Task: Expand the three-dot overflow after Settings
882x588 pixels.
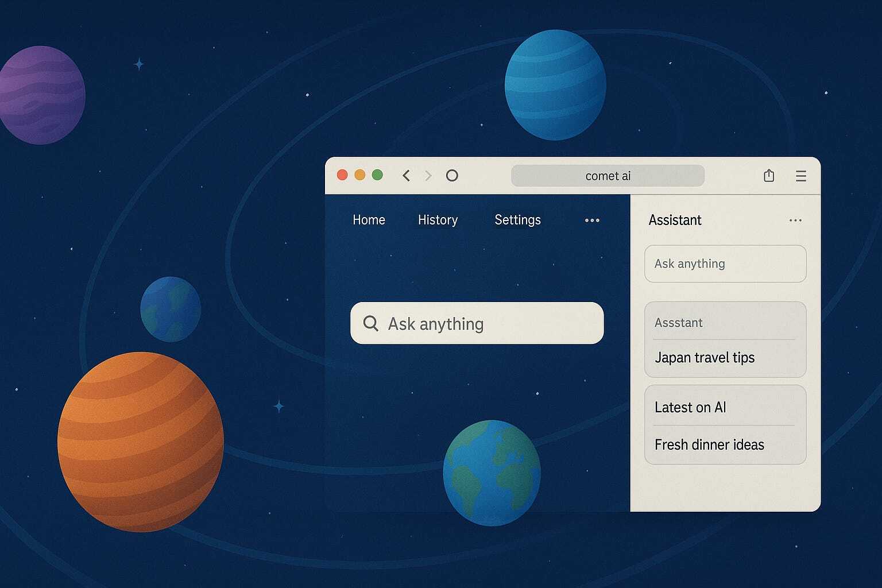Action: [x=592, y=220]
